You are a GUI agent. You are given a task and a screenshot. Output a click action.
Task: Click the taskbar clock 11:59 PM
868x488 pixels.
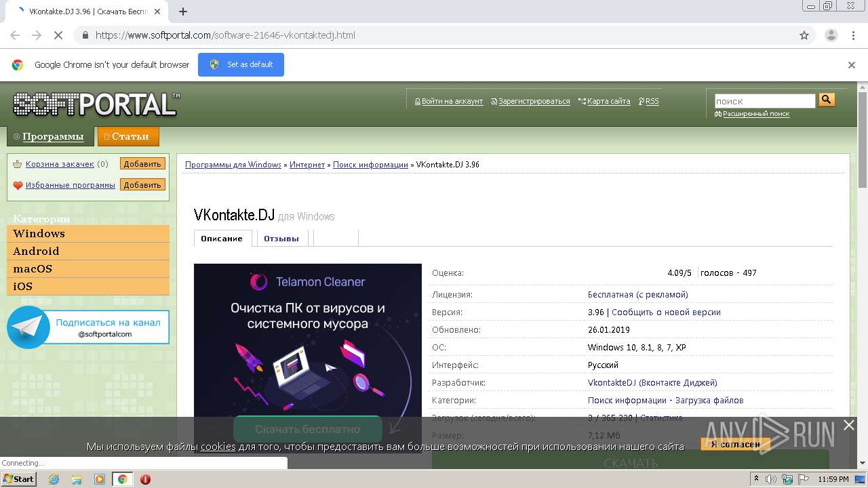click(833, 479)
